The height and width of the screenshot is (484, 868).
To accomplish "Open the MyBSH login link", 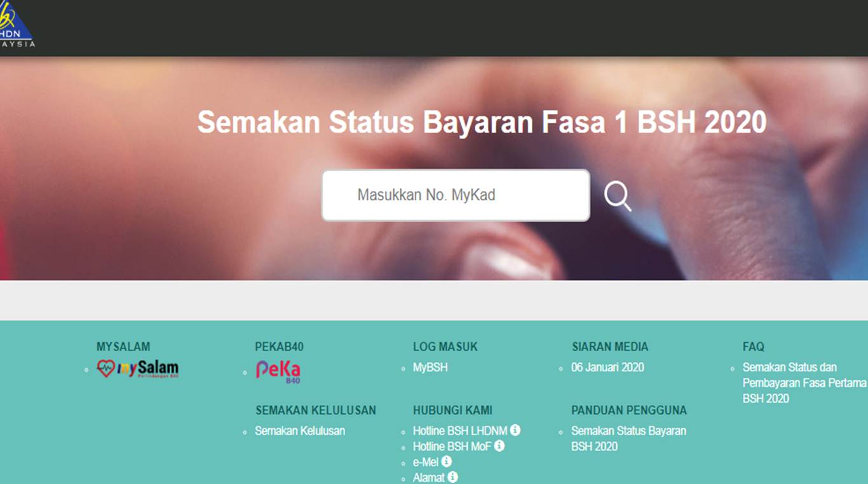I will [430, 368].
